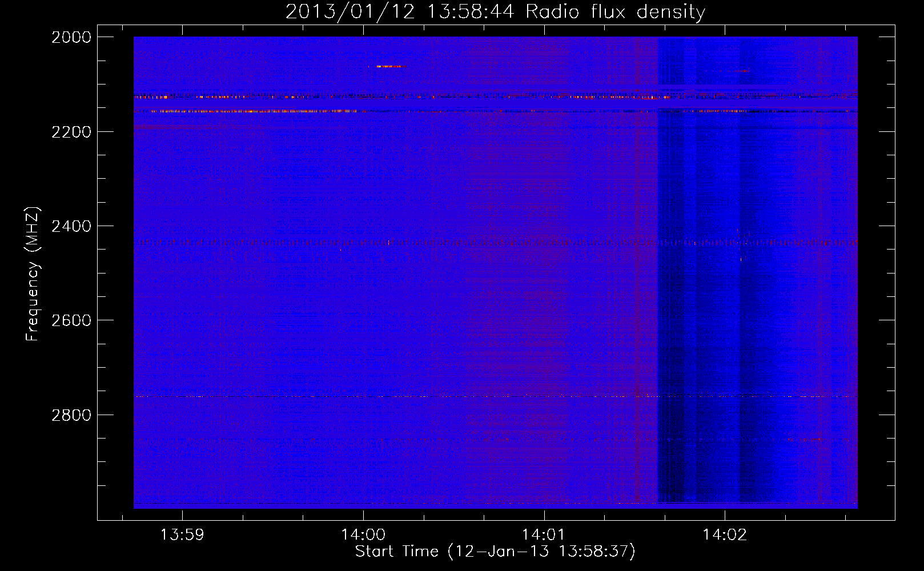This screenshot has width=924, height=571.
Task: Click the 'Frequency (MHZ)' vertical axis title
Action: (x=33, y=274)
